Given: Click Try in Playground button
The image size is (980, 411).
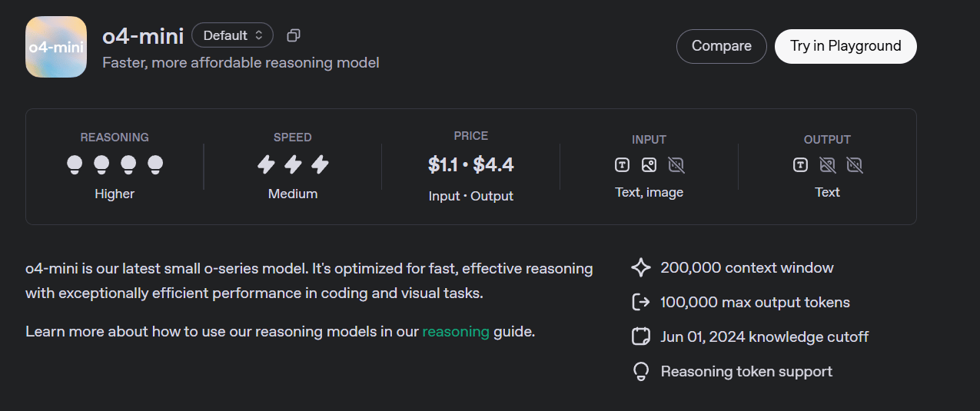Looking at the screenshot, I should click(845, 46).
